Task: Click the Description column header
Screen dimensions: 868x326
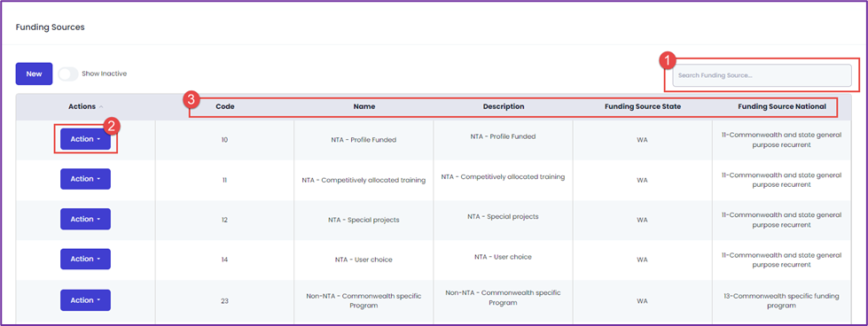Action: click(504, 106)
